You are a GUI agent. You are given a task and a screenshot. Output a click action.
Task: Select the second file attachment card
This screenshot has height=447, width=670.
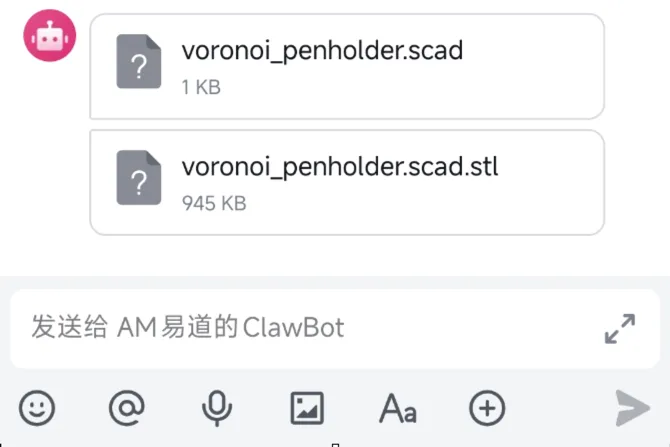click(x=347, y=182)
